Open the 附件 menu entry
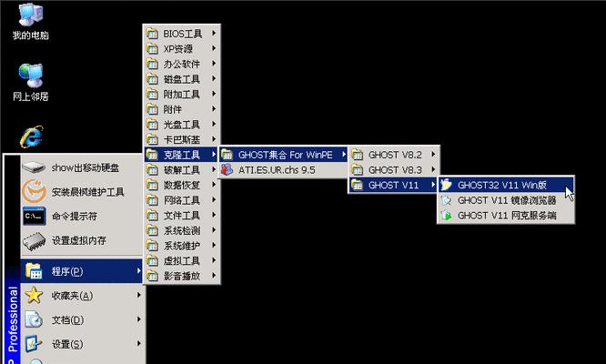The width and height of the screenshot is (606, 364). (182, 109)
